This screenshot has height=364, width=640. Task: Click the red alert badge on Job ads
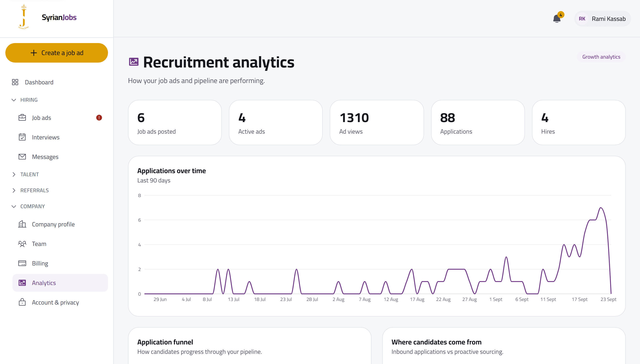(x=99, y=117)
